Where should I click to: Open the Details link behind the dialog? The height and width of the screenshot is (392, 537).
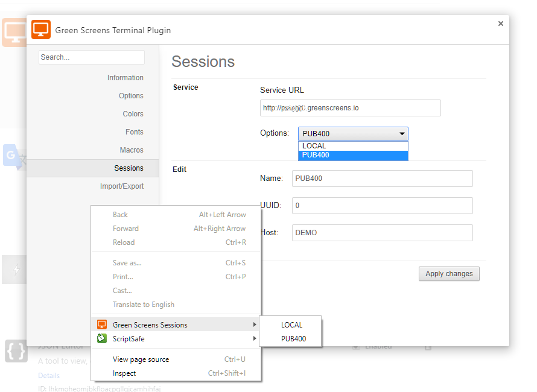pyautogui.click(x=49, y=376)
